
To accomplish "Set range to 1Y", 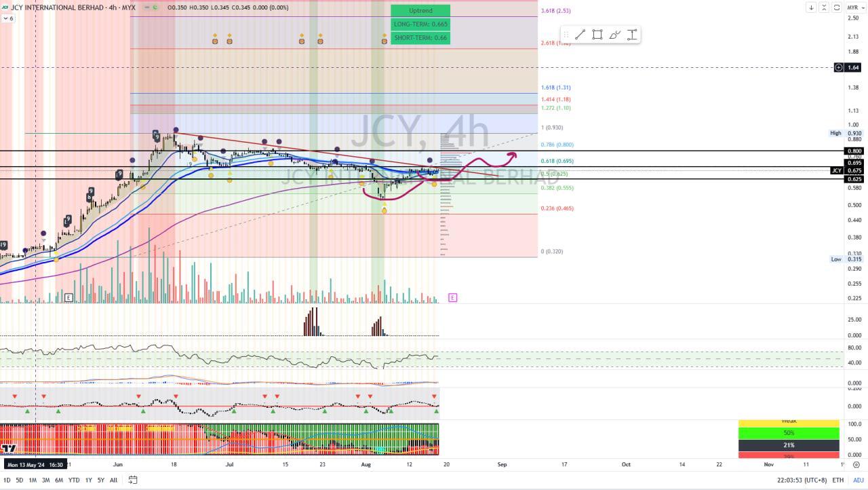I will (x=88, y=480).
